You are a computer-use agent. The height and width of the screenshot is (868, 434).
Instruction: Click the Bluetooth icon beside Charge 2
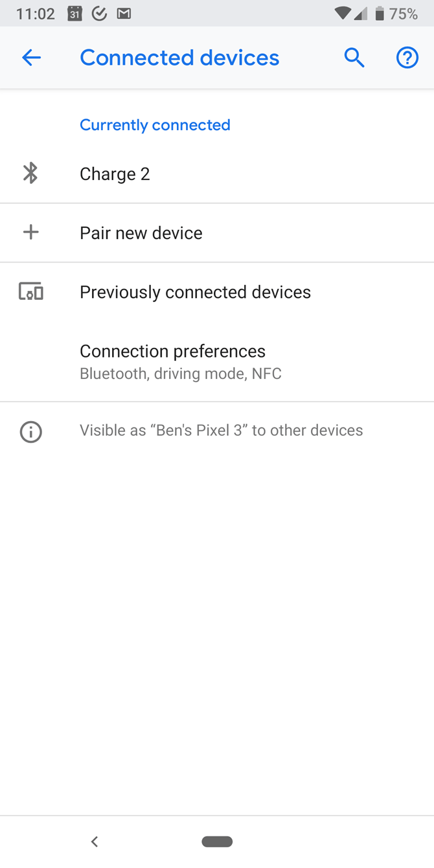tap(30, 174)
